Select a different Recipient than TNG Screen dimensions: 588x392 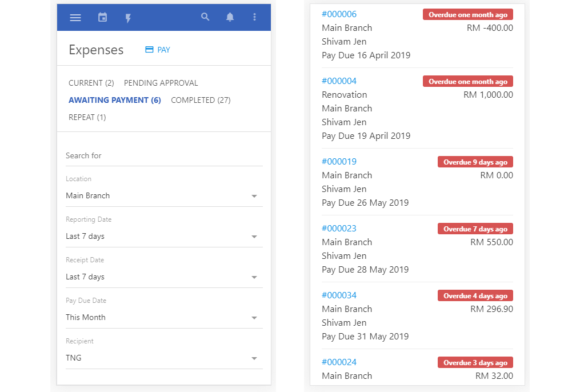pos(163,358)
